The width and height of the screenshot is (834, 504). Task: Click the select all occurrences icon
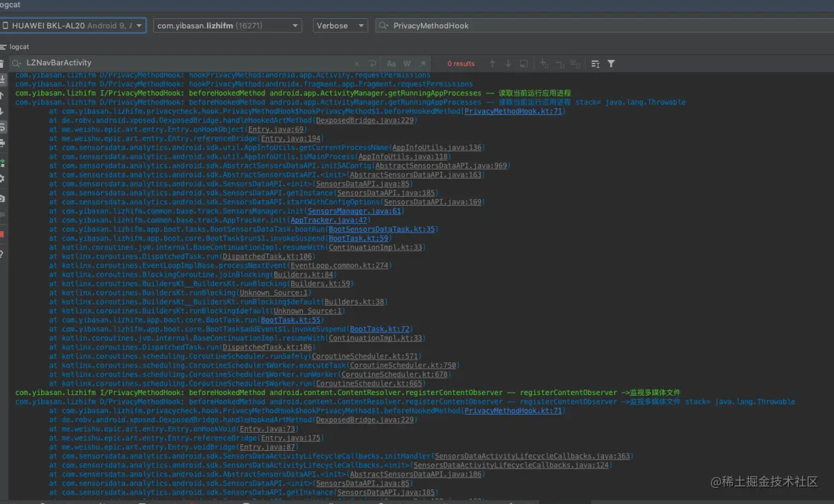pos(524,63)
